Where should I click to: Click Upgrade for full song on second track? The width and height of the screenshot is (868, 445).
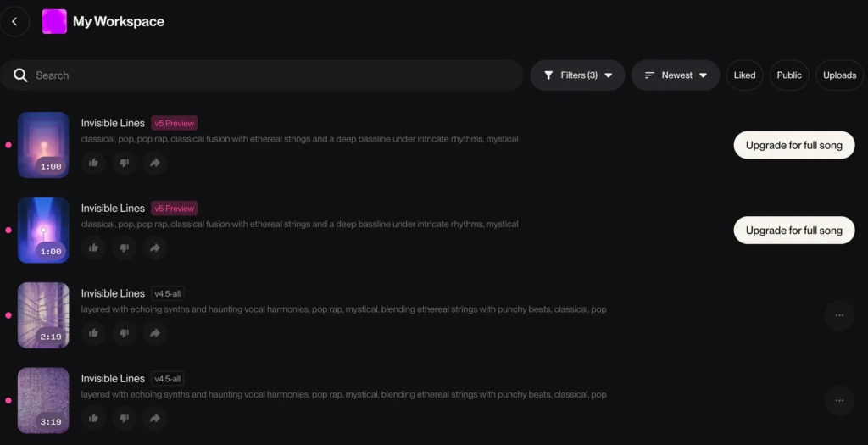793,231
